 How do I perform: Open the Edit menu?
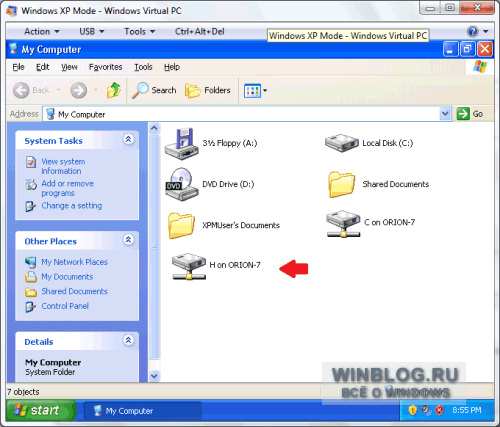point(43,67)
